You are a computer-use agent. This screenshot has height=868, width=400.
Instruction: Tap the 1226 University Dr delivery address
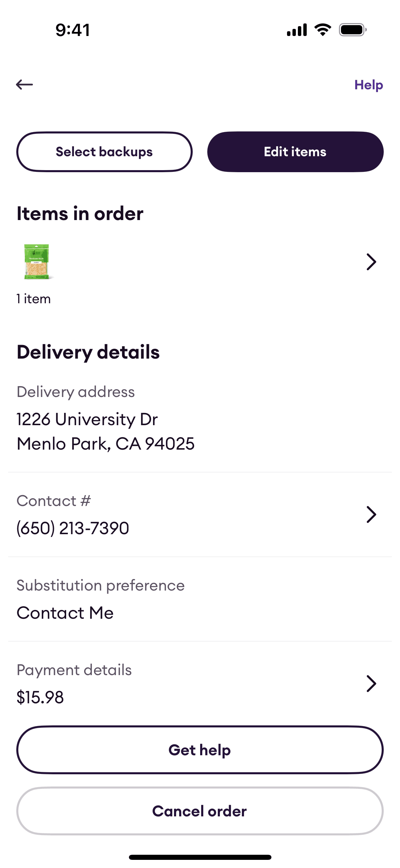pos(87,419)
